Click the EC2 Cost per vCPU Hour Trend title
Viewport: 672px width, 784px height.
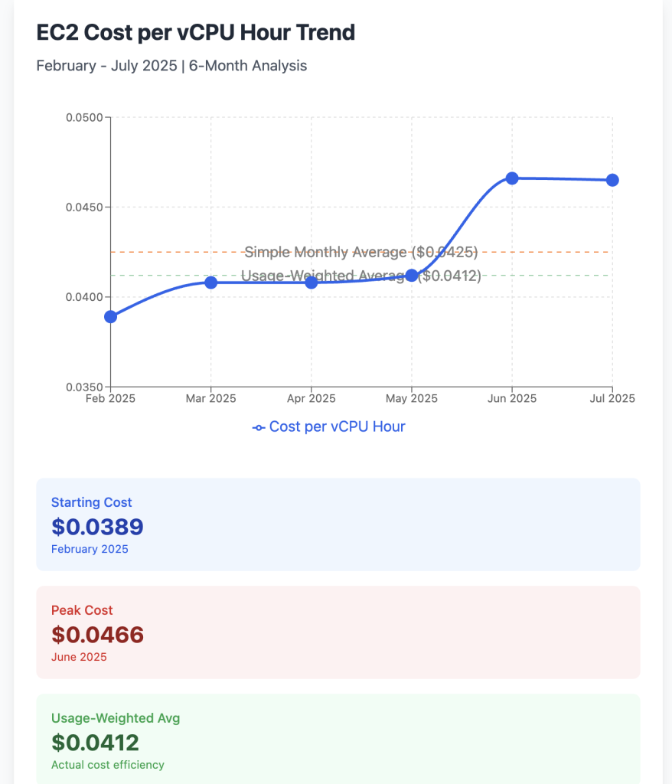[196, 33]
